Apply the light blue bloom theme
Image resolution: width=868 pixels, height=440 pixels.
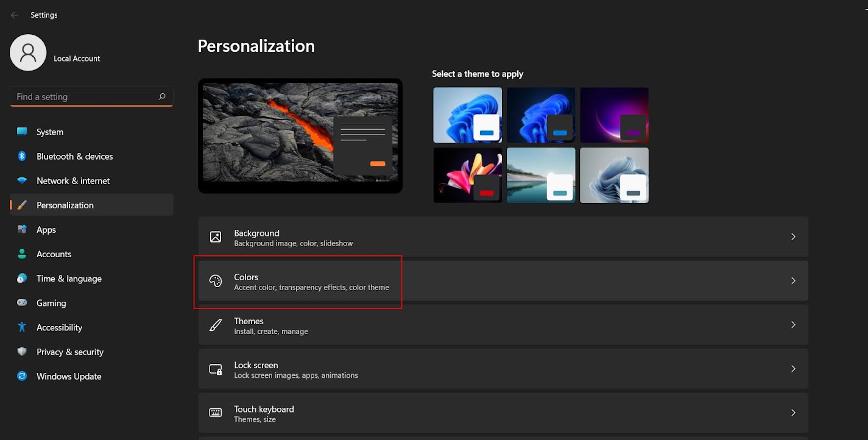[x=467, y=115]
